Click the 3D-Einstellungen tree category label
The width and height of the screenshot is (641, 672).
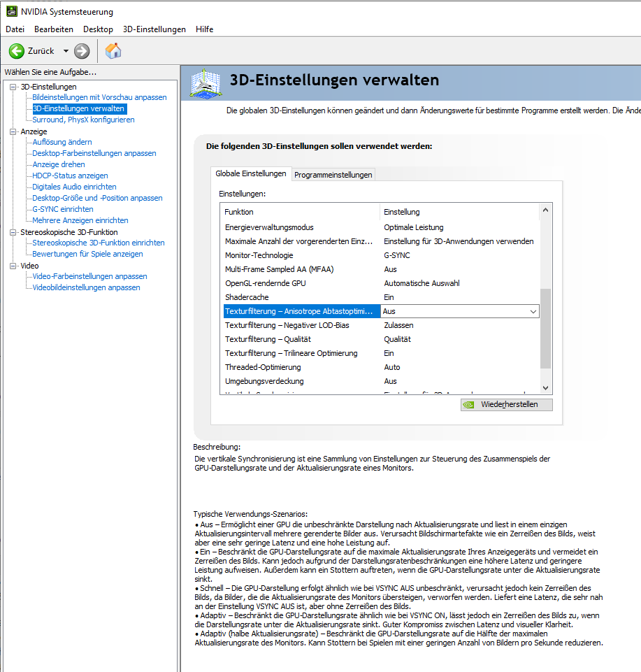(x=48, y=87)
